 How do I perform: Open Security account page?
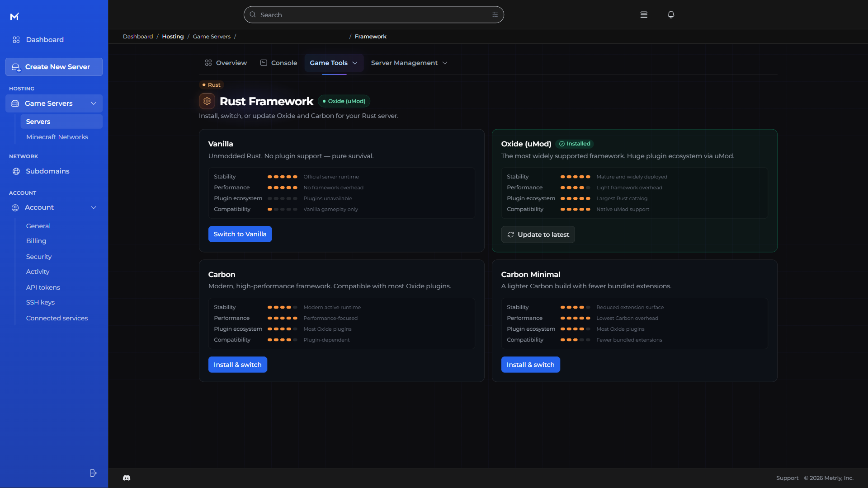pyautogui.click(x=39, y=257)
